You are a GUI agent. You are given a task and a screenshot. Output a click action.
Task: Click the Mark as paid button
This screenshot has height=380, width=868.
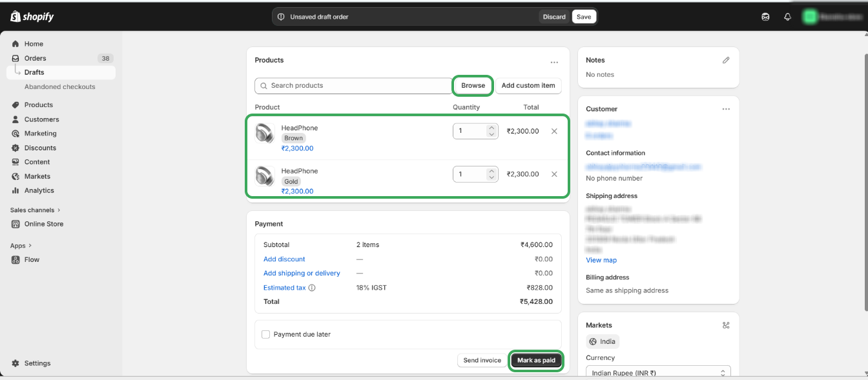(x=536, y=361)
